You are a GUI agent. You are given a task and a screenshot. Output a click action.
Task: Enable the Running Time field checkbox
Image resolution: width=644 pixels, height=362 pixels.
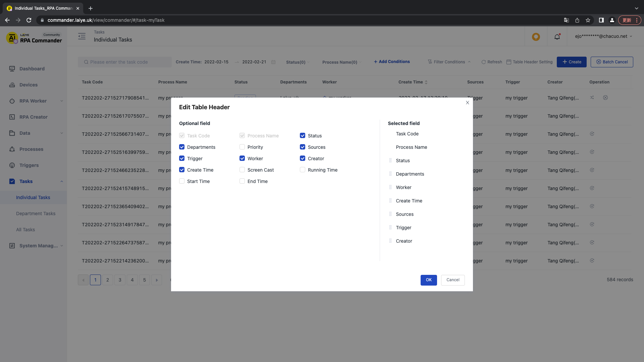pos(303,170)
